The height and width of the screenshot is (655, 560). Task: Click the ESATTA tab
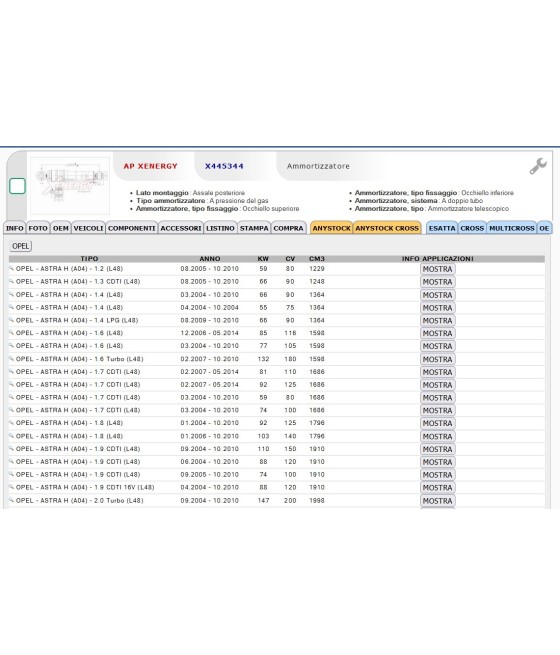(x=442, y=228)
